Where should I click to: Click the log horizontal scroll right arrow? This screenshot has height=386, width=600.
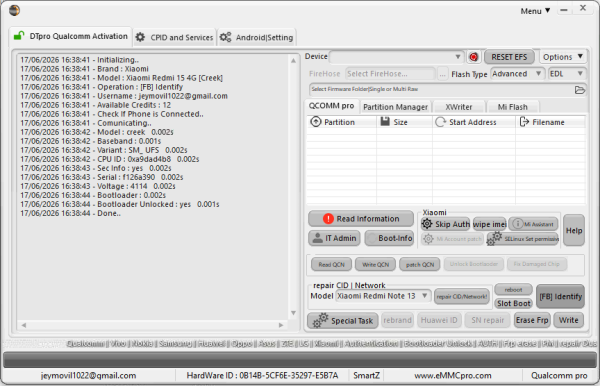281,325
